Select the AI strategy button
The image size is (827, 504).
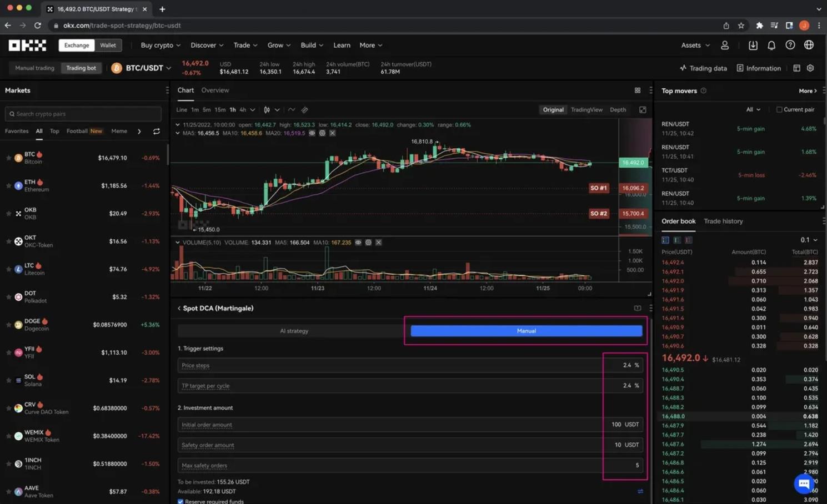294,331
